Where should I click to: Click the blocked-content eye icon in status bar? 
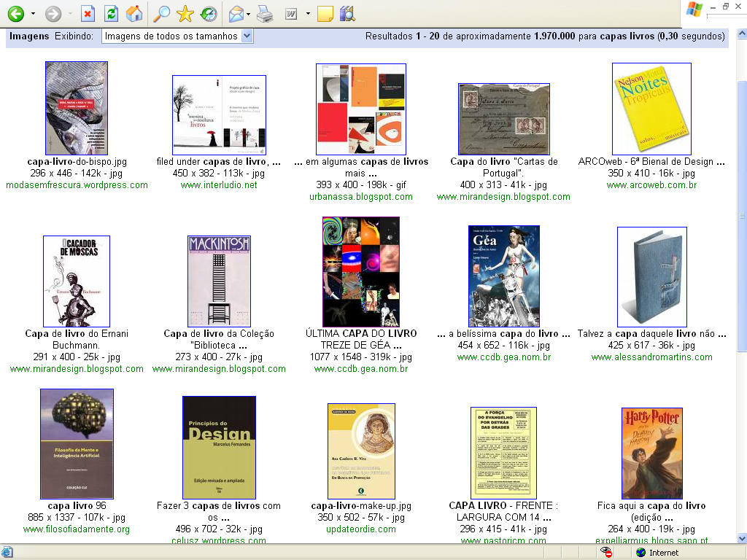[x=607, y=553]
